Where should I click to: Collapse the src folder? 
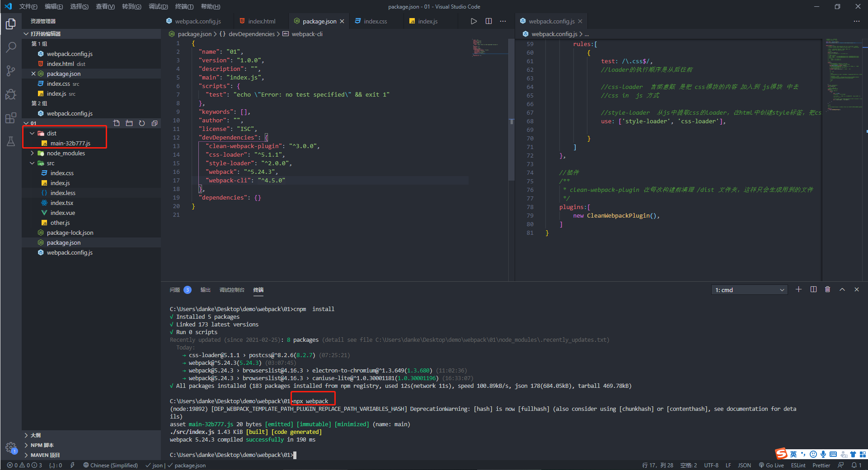click(x=32, y=163)
